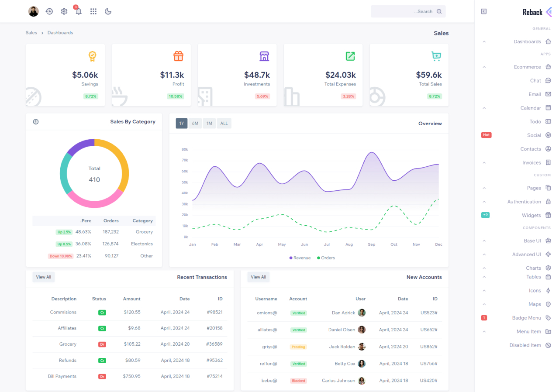Click the Blocked status badge for bebo@
559x392 pixels.
pos(299,381)
